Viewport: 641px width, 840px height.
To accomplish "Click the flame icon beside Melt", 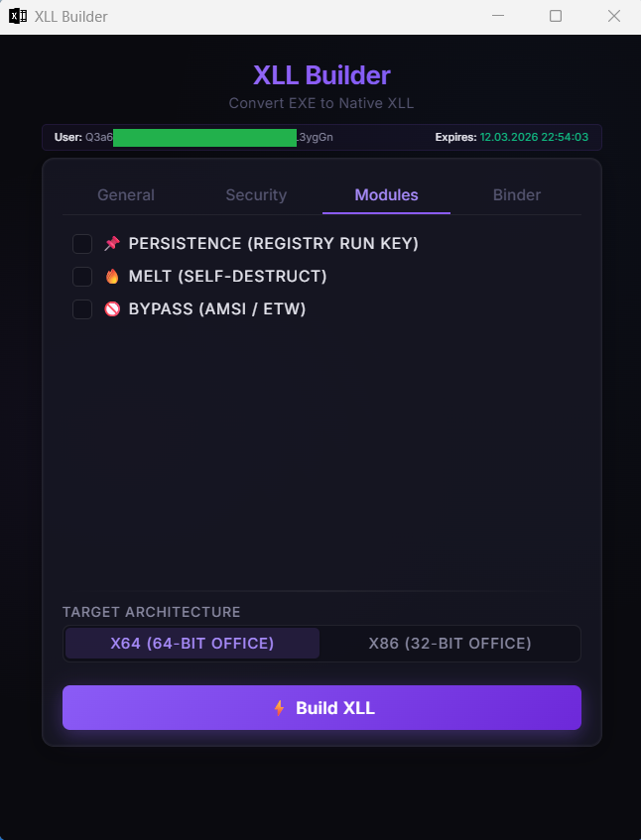I will [x=111, y=277].
